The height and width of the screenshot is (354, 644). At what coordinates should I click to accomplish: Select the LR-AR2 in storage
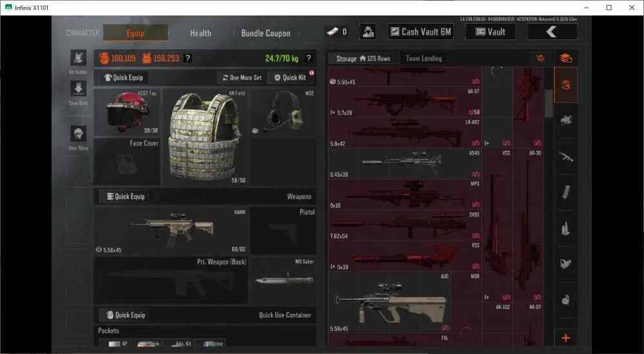coord(404,132)
